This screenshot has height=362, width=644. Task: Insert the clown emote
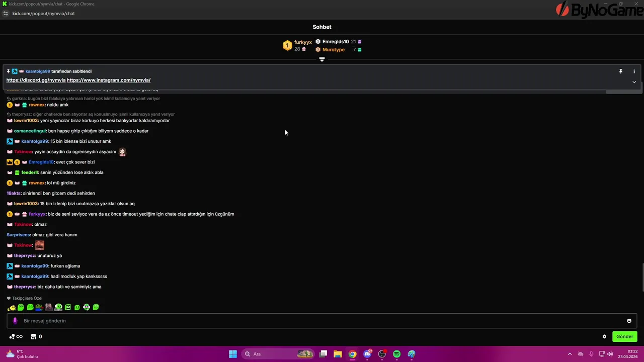87,307
